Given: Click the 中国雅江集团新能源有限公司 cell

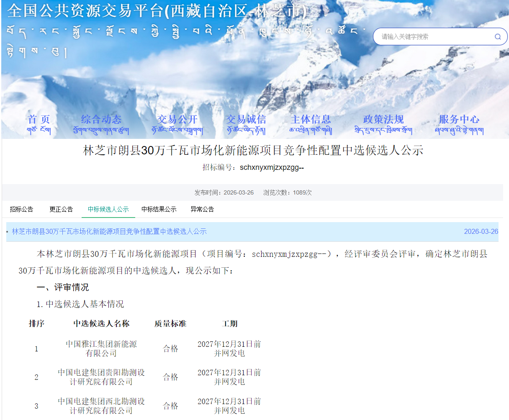Looking at the screenshot, I should pos(101,348).
